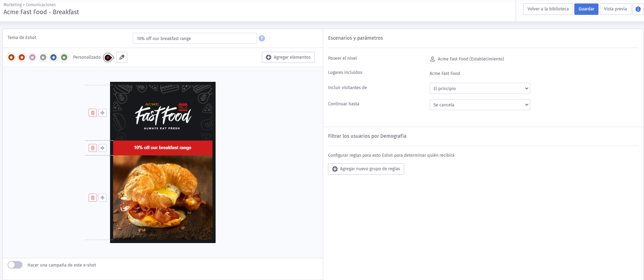This screenshot has height=280, width=644.
Task: Choose the blue color theme
Action: click(53, 57)
